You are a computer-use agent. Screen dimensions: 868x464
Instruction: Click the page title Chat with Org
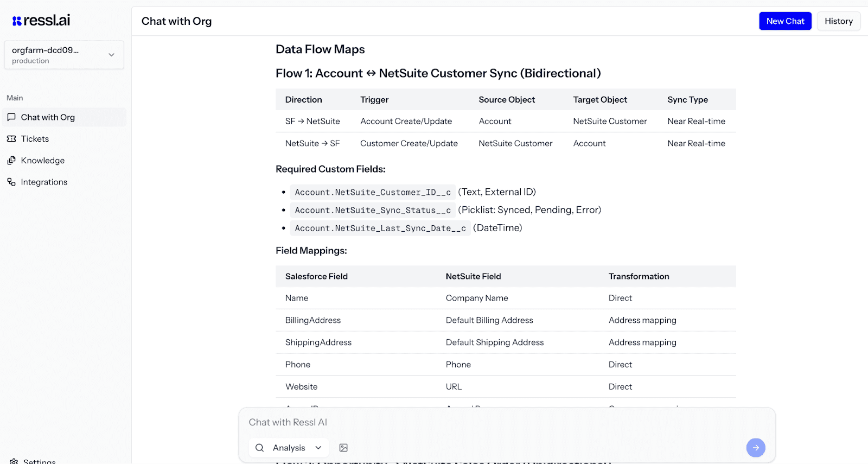176,21
